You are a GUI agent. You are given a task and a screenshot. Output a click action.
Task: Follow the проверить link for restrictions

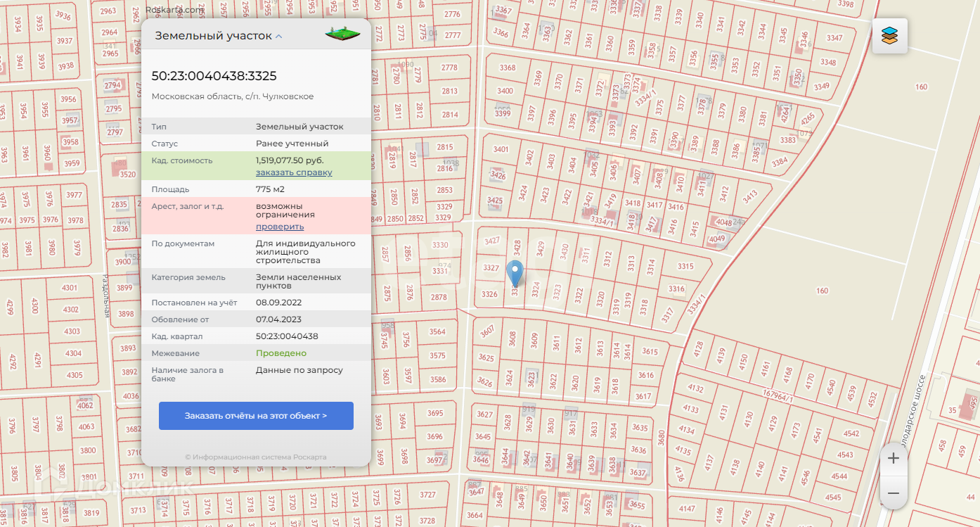click(x=280, y=227)
